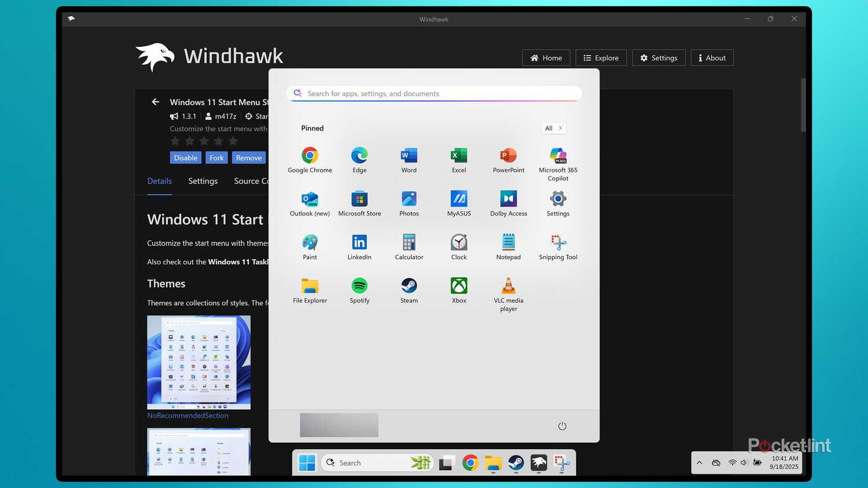Open Windhawk About page
Screen dimensions: 868x488
(712, 58)
